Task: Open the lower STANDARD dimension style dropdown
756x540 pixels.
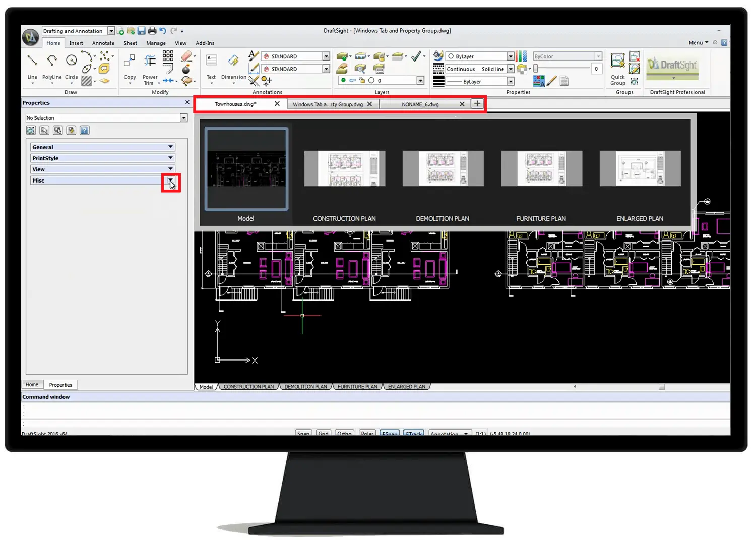Action: click(x=326, y=69)
